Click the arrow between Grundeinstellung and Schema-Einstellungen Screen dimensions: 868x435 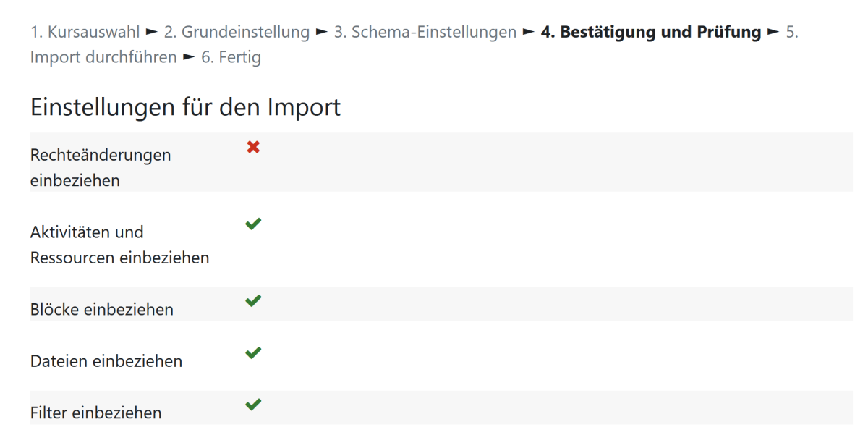(322, 32)
